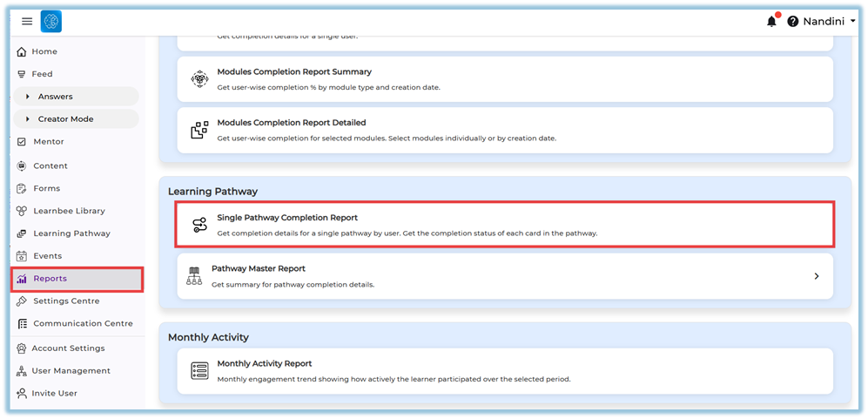Image resolution: width=868 pixels, height=419 pixels.
Task: Click the Single Pathway Completion Report icon
Action: point(199,226)
